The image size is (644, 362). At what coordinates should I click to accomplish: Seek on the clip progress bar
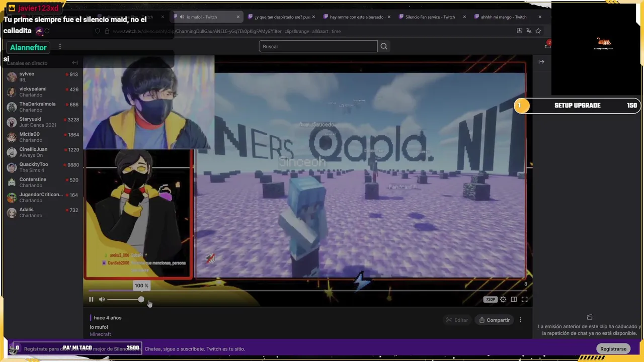point(307,291)
